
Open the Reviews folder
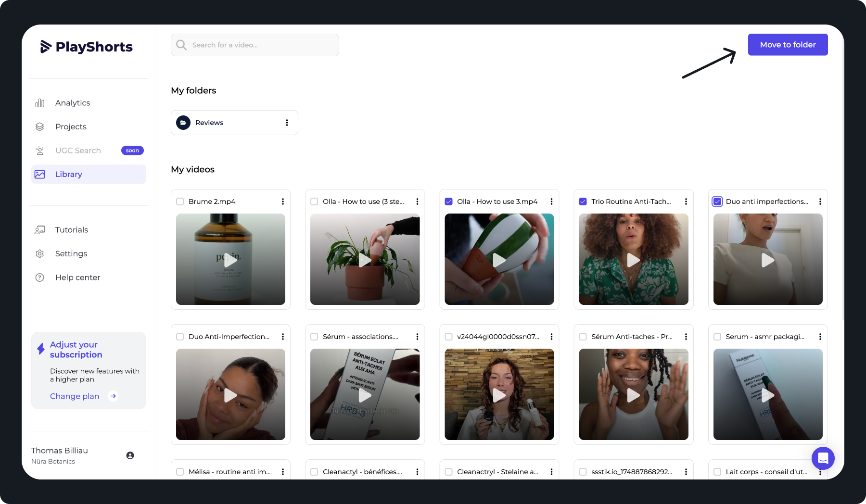point(234,123)
